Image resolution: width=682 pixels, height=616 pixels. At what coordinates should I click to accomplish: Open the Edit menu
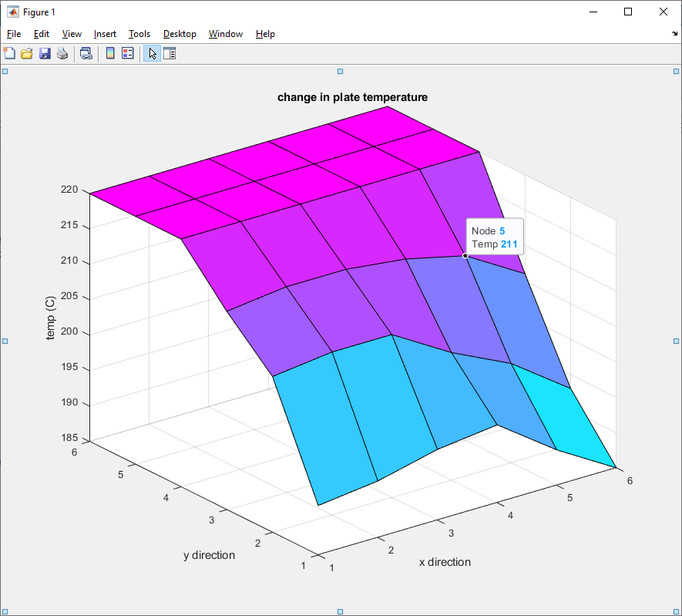coord(41,34)
